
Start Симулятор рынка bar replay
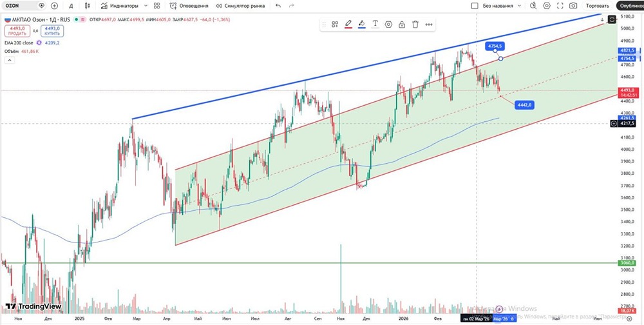pyautogui.click(x=240, y=6)
